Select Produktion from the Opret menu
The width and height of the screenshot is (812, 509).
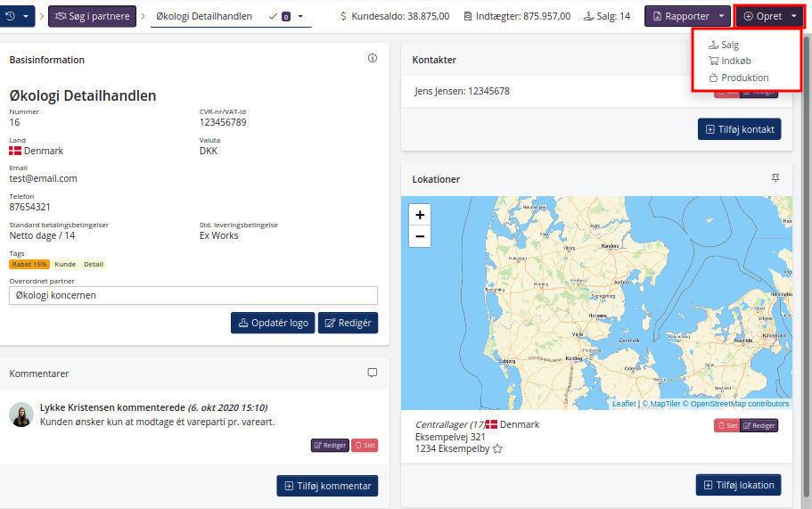pos(744,78)
